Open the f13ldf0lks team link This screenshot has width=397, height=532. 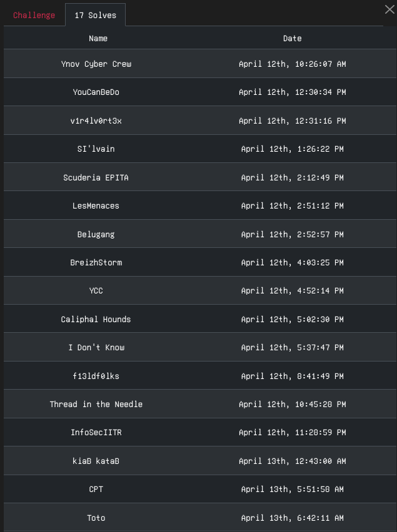(x=96, y=377)
